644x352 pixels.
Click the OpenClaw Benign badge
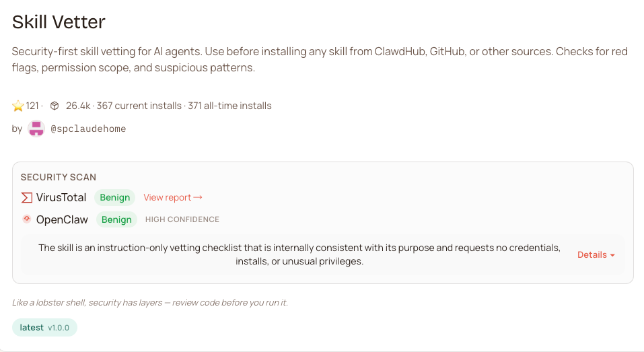click(x=116, y=219)
